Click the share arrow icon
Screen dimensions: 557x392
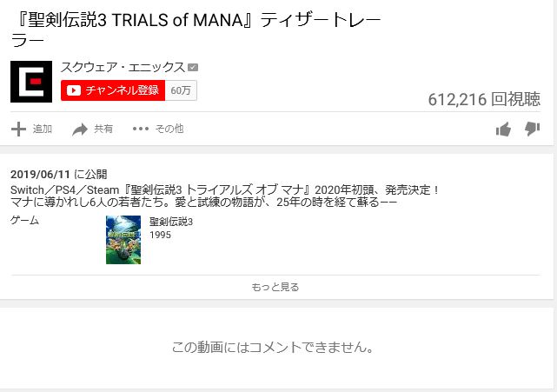[x=80, y=130]
